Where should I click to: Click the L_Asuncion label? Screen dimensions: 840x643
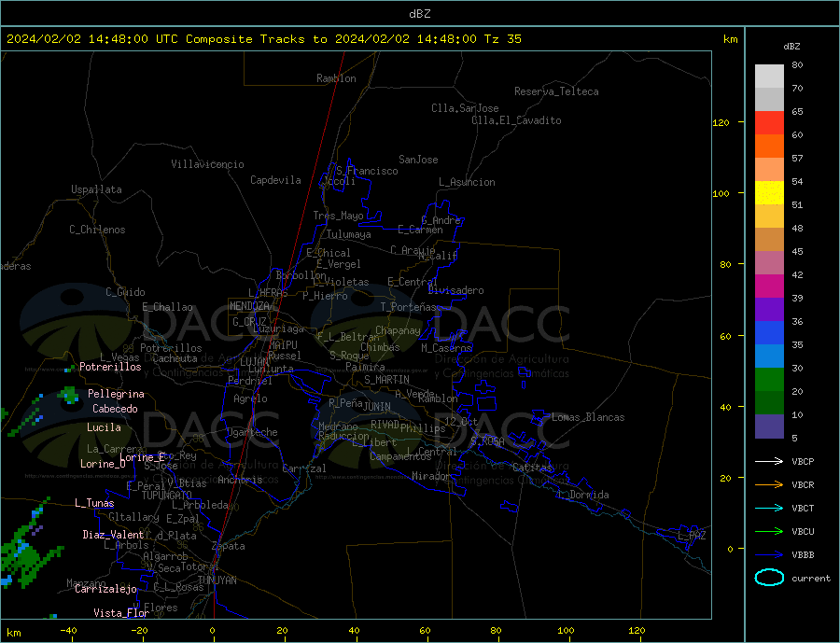coord(467,182)
